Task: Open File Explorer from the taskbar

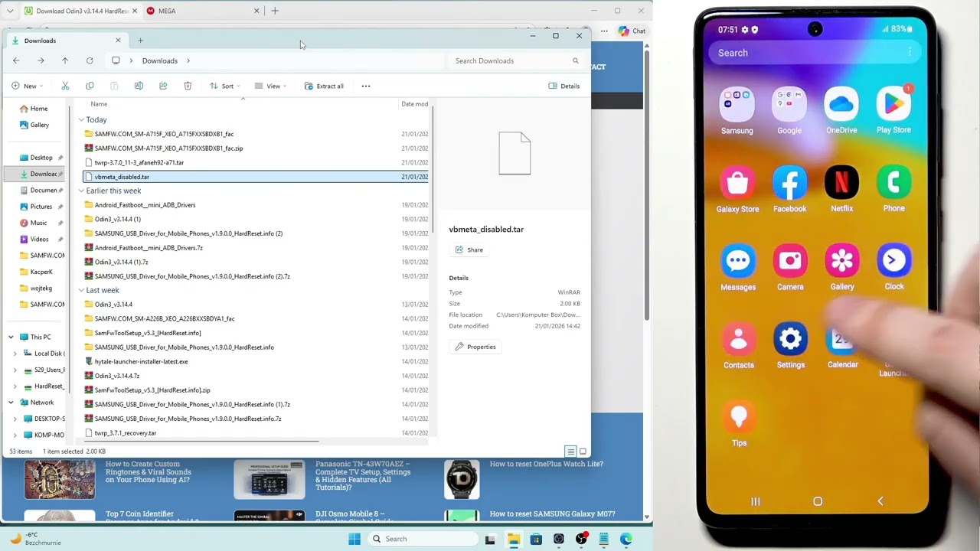Action: (x=513, y=539)
